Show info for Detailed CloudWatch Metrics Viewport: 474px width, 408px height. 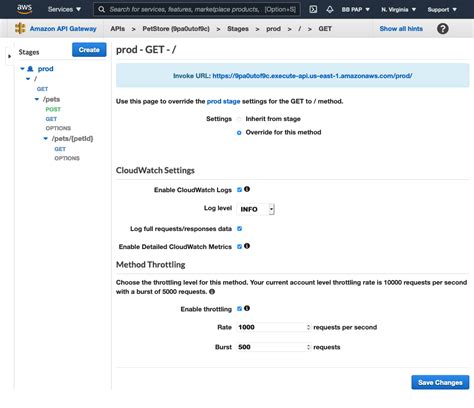[x=247, y=246]
